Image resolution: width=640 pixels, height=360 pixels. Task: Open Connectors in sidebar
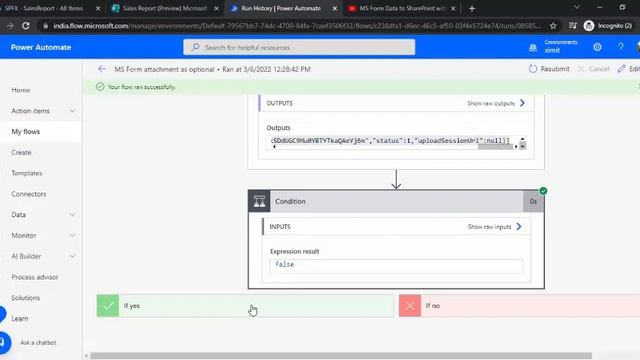(x=29, y=194)
